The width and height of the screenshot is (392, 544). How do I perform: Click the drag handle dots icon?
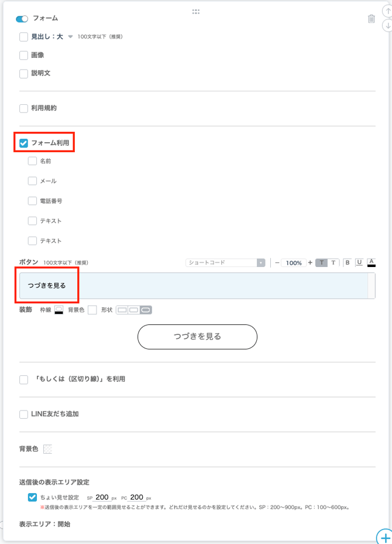[x=196, y=12]
